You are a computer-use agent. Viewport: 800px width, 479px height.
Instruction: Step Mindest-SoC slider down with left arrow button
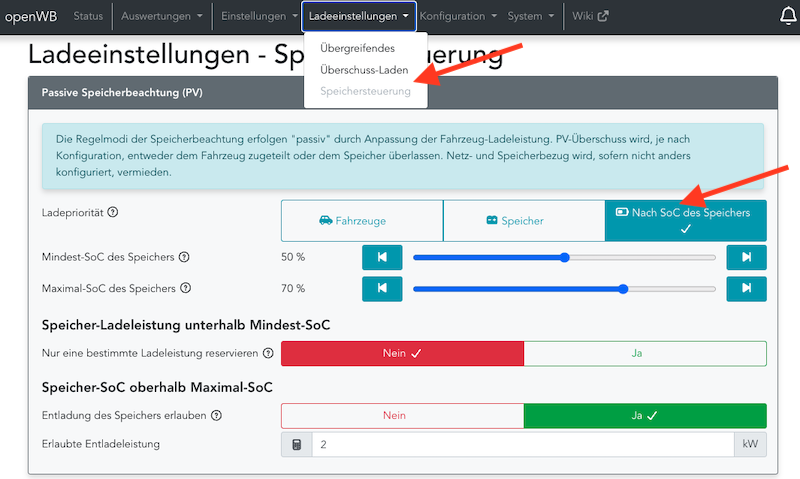coord(381,257)
